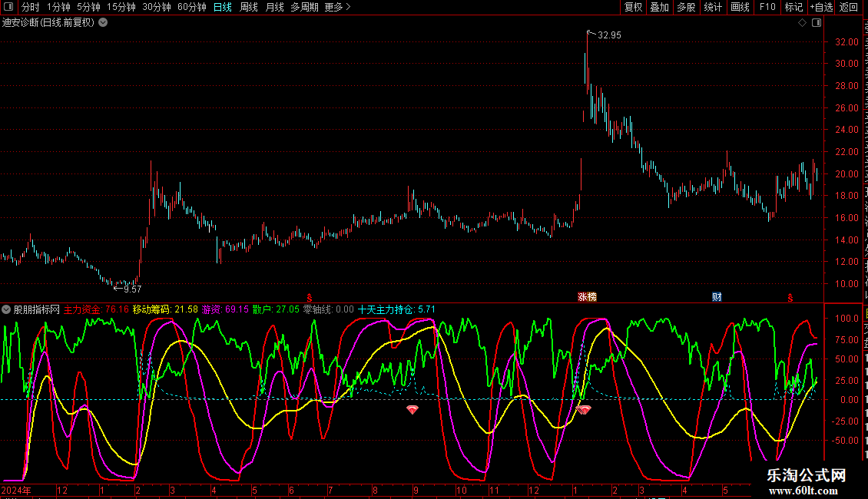
Task: Click the 移动筹码: 21.58 indicator label
Action: tap(165, 310)
